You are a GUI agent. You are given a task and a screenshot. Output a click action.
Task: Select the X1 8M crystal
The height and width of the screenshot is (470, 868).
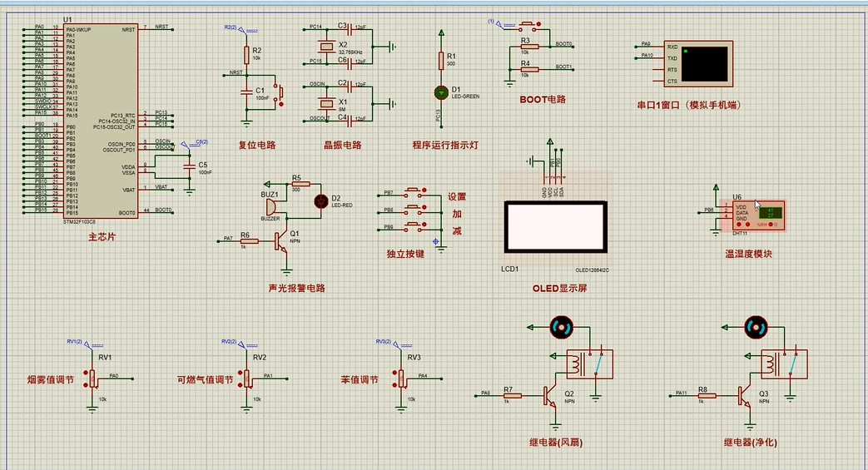pyautogui.click(x=327, y=103)
